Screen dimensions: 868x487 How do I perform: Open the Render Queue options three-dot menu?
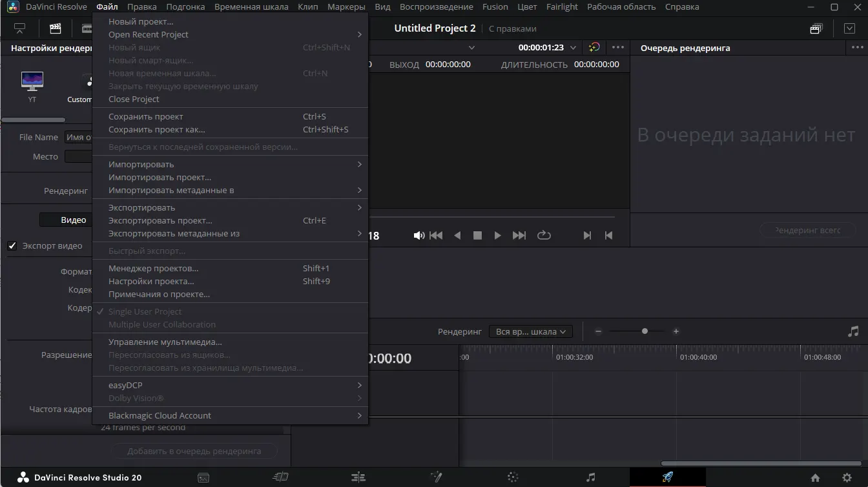(857, 48)
